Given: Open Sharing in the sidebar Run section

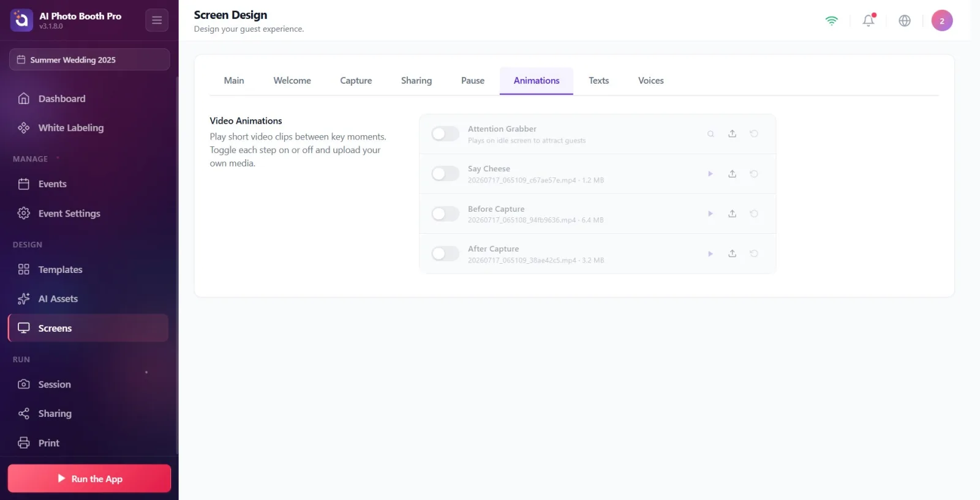Looking at the screenshot, I should (x=88, y=414).
